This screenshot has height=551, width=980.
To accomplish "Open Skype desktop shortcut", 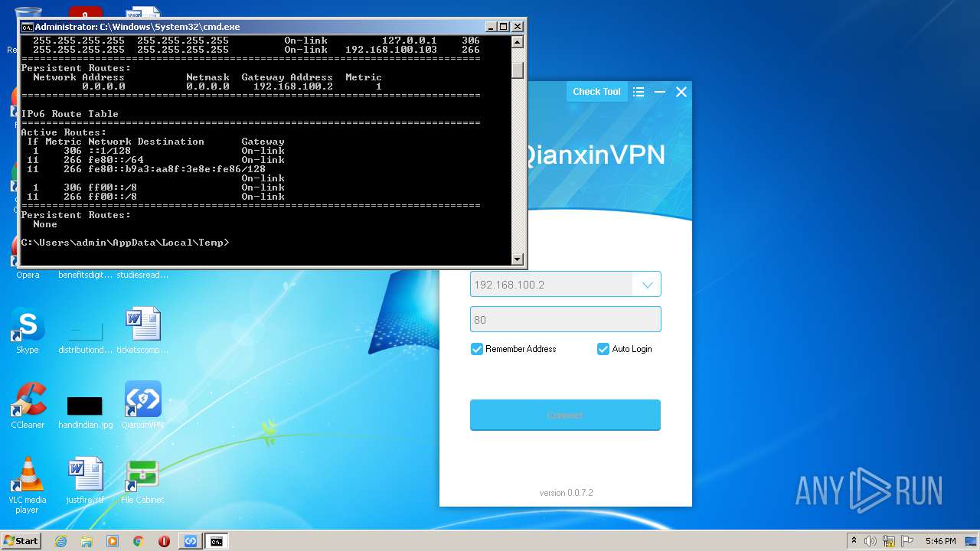I will pos(28,331).
